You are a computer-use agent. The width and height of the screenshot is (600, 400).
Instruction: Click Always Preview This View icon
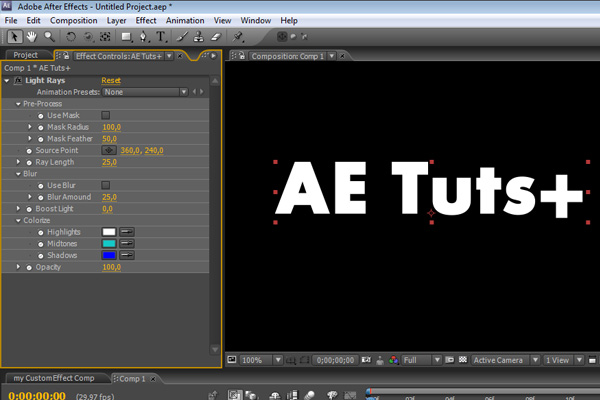click(x=232, y=360)
